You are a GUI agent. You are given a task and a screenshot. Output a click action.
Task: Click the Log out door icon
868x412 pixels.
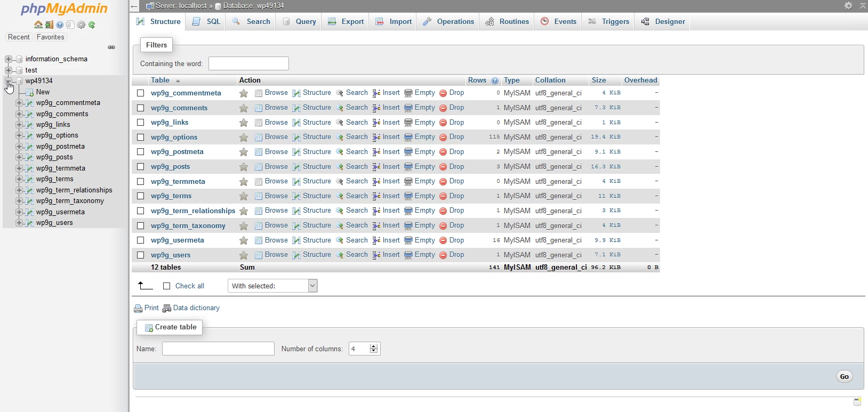(x=49, y=25)
